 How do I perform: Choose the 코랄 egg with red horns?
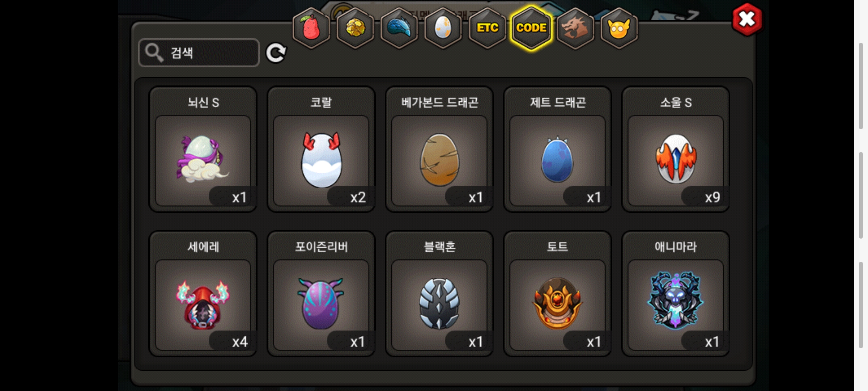(321, 149)
